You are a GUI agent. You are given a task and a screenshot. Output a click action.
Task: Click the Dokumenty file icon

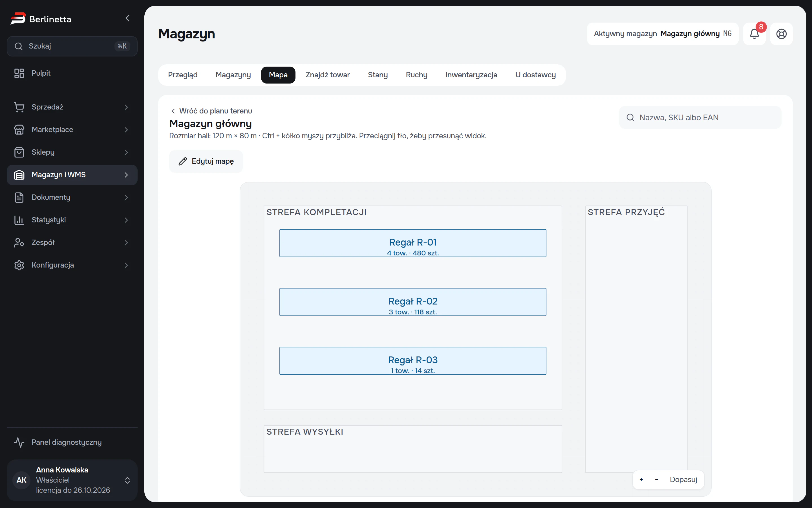pos(19,197)
